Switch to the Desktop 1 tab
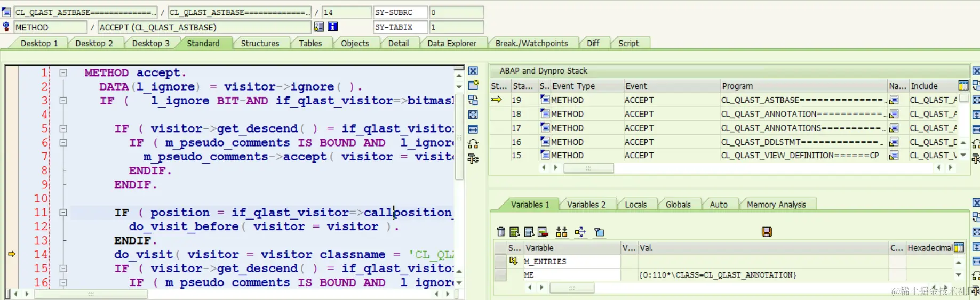 39,43
